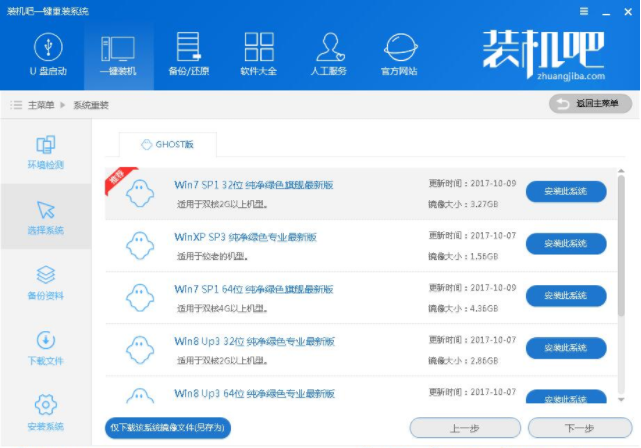Install Win7 SP1 32位 system
Viewport: 641px width, 448px height.
565,192
